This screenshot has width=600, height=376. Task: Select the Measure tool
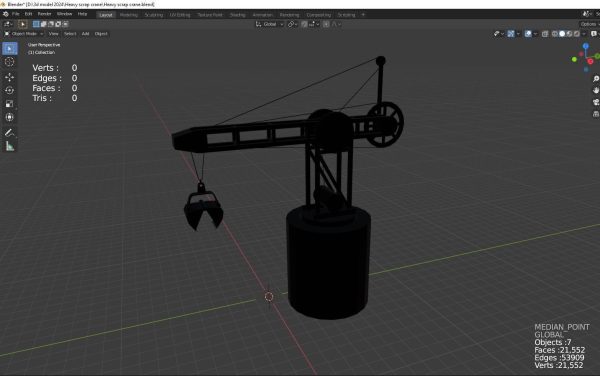(x=10, y=146)
